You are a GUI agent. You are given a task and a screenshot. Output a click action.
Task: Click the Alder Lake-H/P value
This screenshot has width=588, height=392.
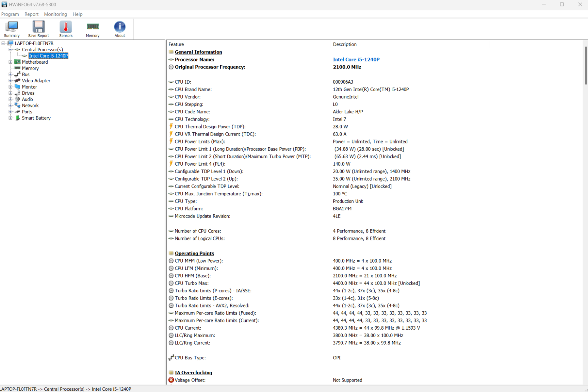coord(348,112)
